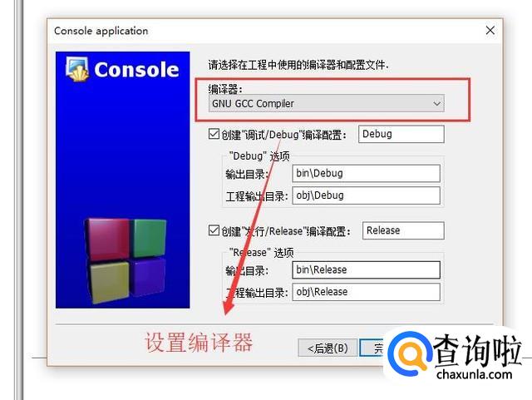
Task: Click the Console wizard shell icon
Action: 77,69
